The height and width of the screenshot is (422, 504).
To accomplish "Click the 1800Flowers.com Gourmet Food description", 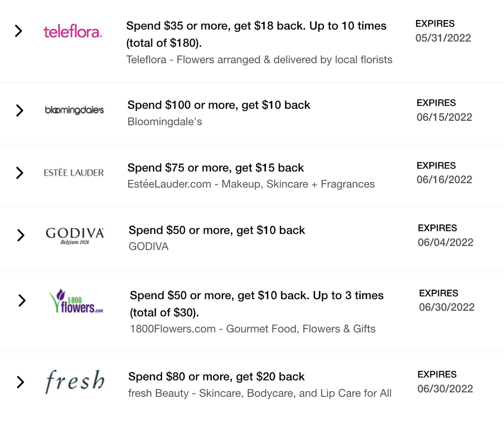I will (253, 329).
